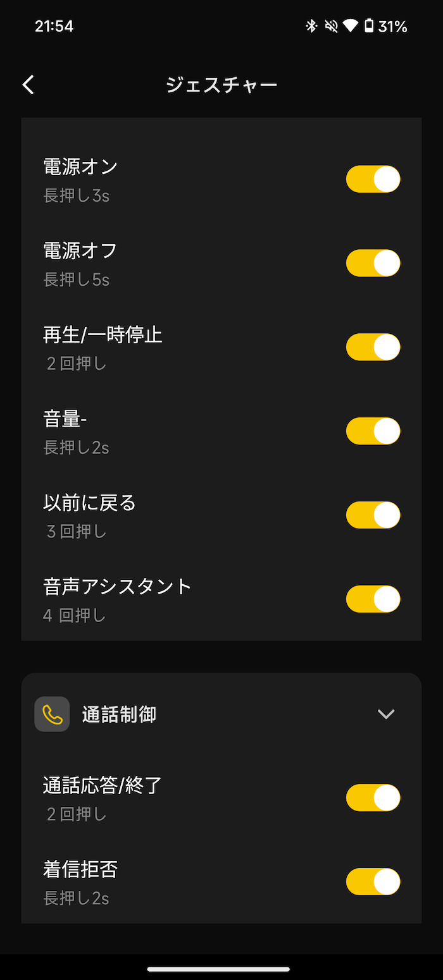443x980 pixels.
Task: Tap the yellow phone icon
Action: (x=52, y=714)
